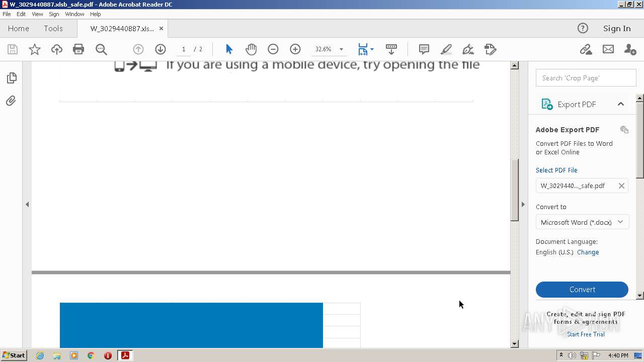This screenshot has height=362, width=644.
Task: Share the file with others icon
Action: (630, 49)
